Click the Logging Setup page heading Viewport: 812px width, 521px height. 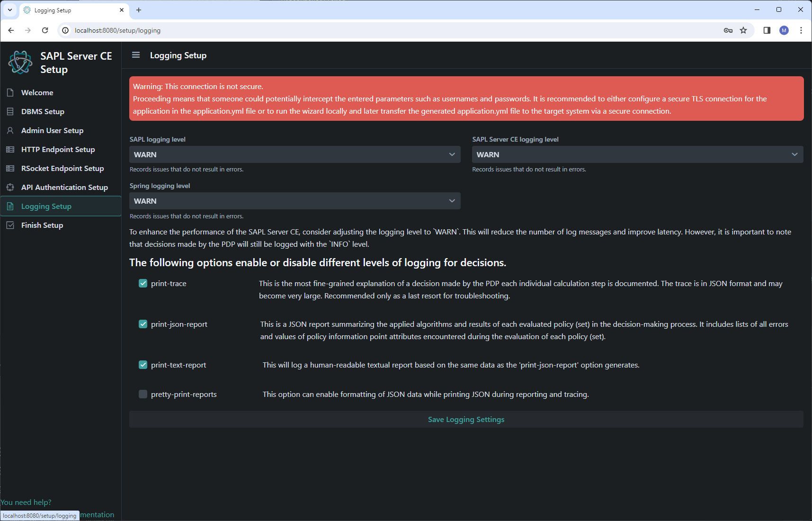point(178,55)
